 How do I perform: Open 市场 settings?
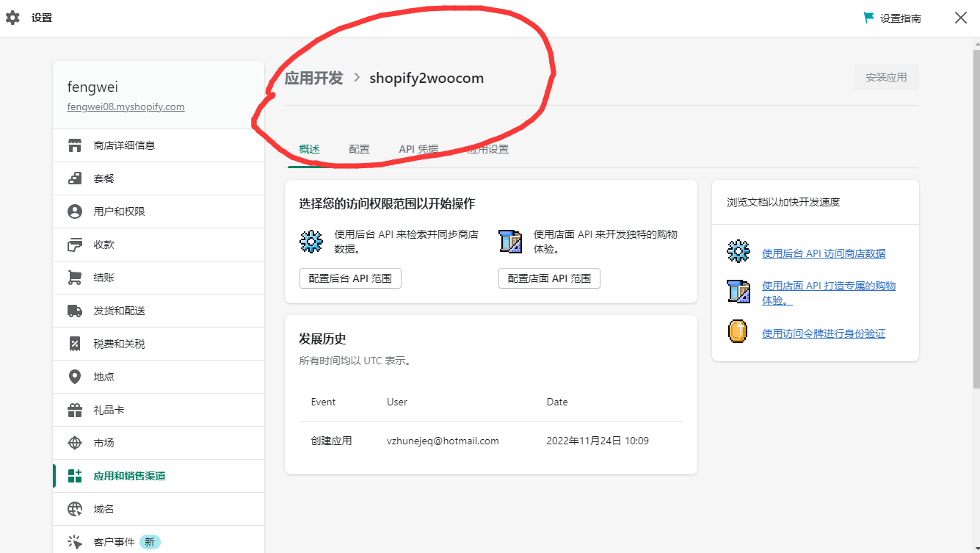(159, 443)
